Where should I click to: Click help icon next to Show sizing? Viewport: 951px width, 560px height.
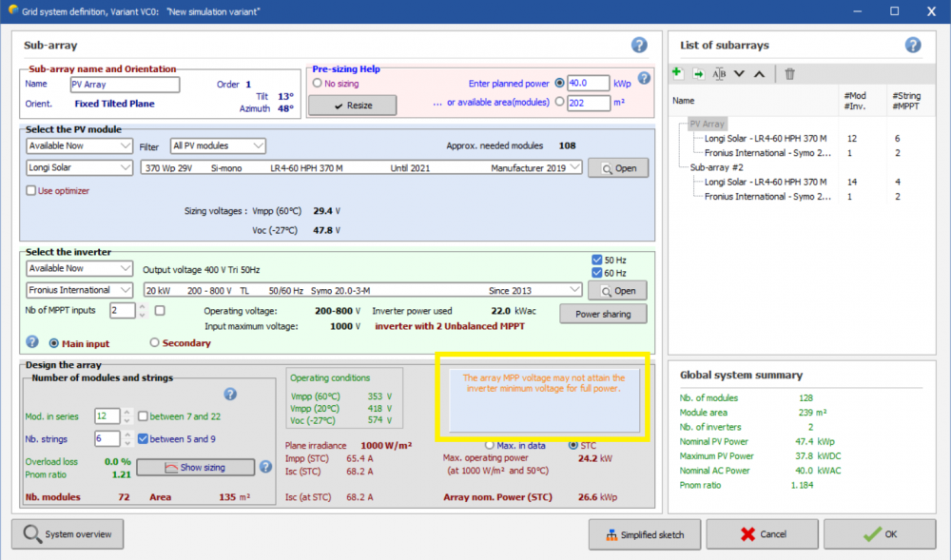pyautogui.click(x=265, y=467)
